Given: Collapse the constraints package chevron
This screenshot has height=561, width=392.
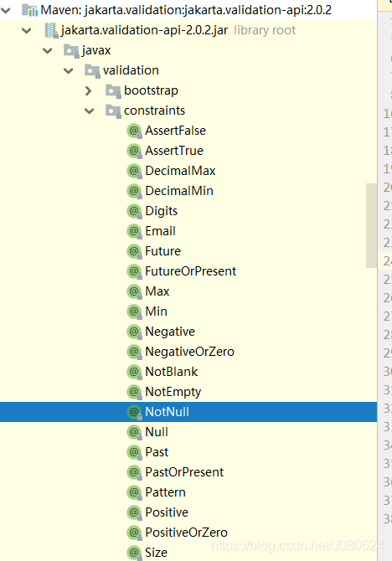Looking at the screenshot, I should (x=89, y=111).
